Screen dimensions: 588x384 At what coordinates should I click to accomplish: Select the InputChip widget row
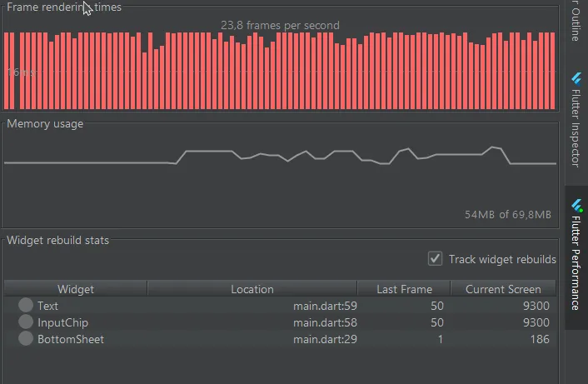click(280, 322)
